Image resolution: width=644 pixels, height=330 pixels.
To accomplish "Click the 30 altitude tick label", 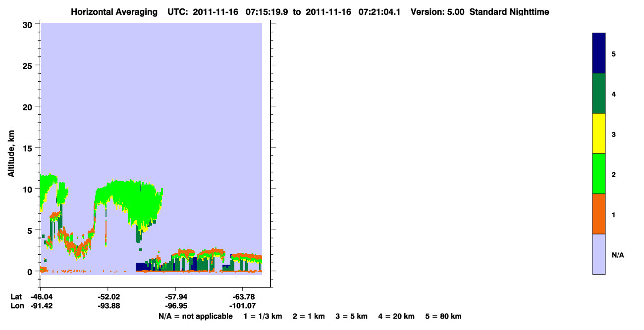I will pos(29,24).
